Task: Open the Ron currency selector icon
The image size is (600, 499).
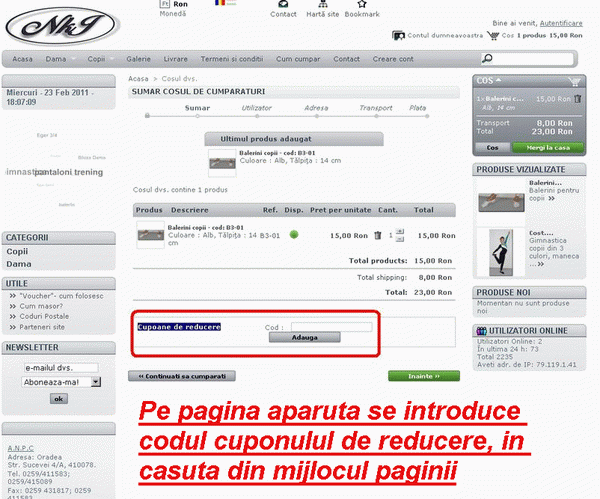Action: 165,4
